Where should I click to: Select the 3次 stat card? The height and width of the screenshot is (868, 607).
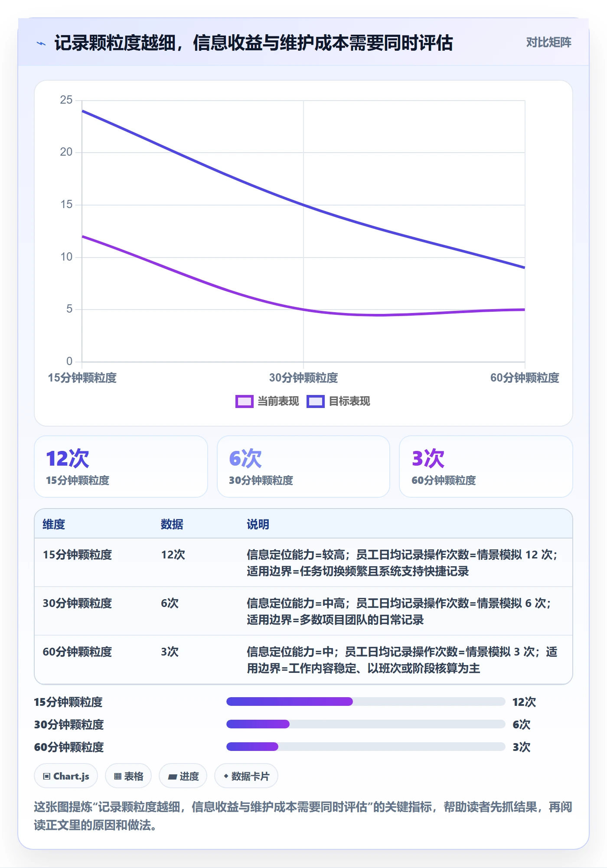click(x=486, y=467)
